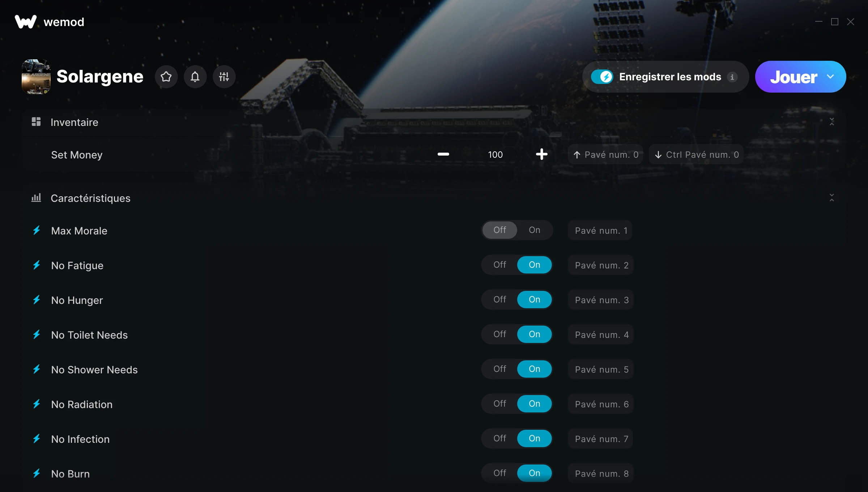Image resolution: width=868 pixels, height=492 pixels.
Task: Turn No Fatigue Off
Action: pyautogui.click(x=500, y=265)
